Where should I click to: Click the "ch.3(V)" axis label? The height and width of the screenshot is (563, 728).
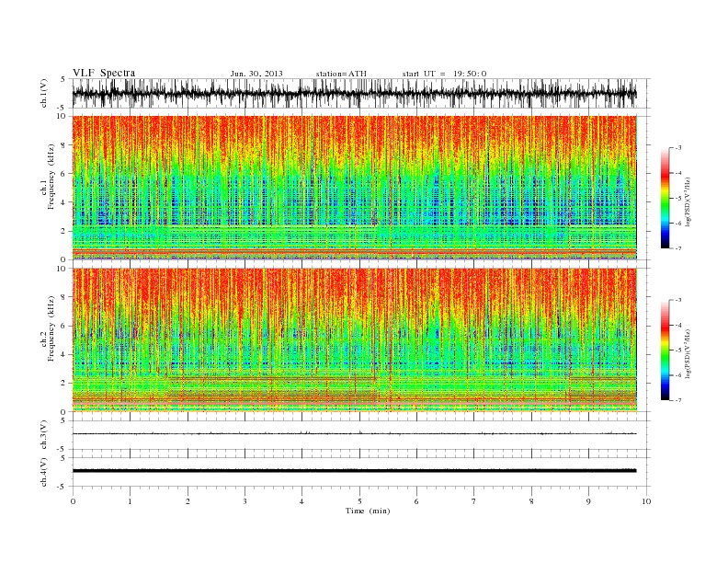coord(44,435)
